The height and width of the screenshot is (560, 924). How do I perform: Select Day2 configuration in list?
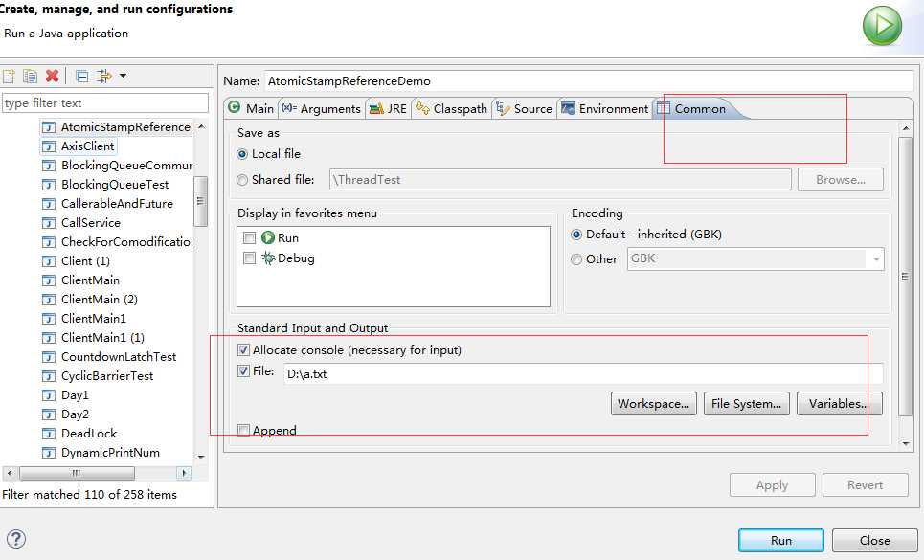click(x=75, y=414)
